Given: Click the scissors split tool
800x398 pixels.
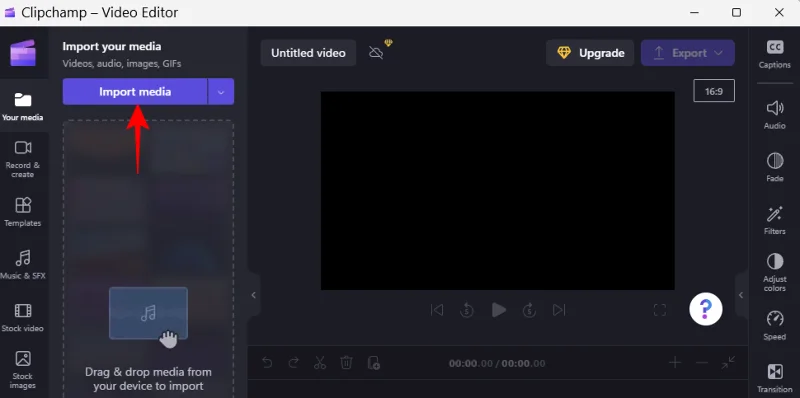Looking at the screenshot, I should (x=320, y=363).
